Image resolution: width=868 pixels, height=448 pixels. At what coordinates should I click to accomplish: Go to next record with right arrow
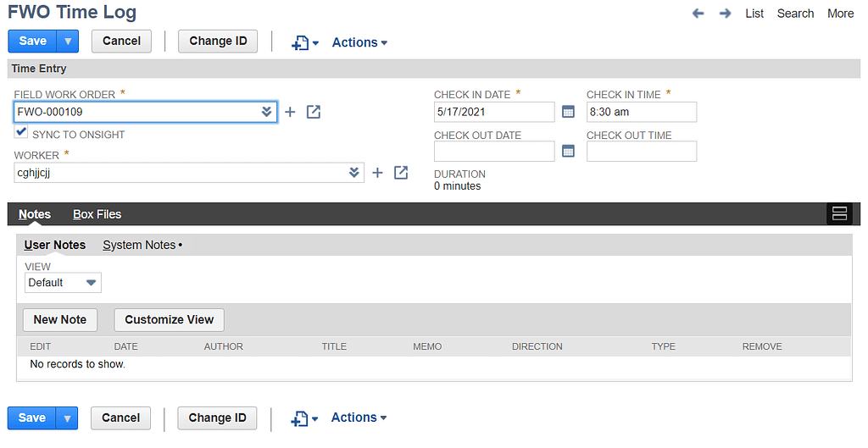(x=726, y=14)
